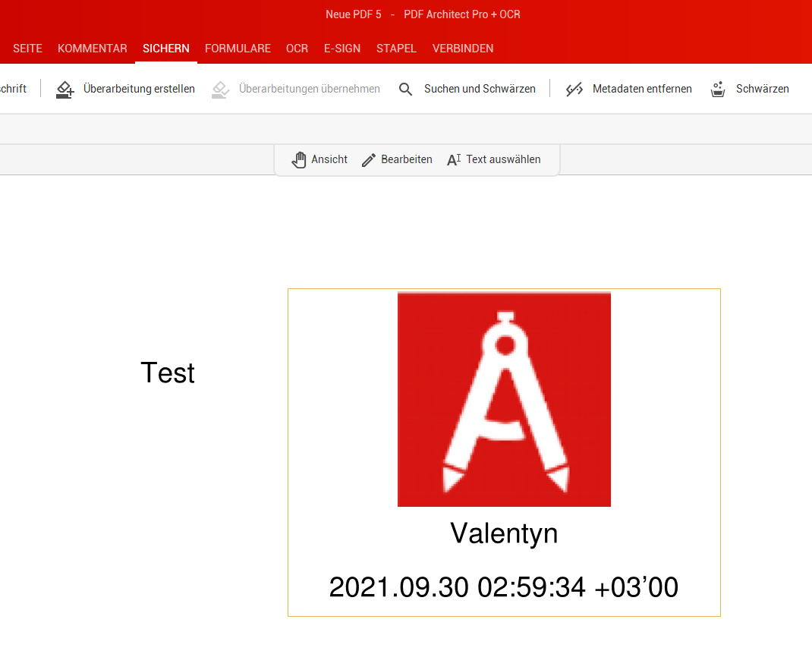The width and height of the screenshot is (812, 654).
Task: Activate the Text auswählen mode label
Action: (503, 159)
